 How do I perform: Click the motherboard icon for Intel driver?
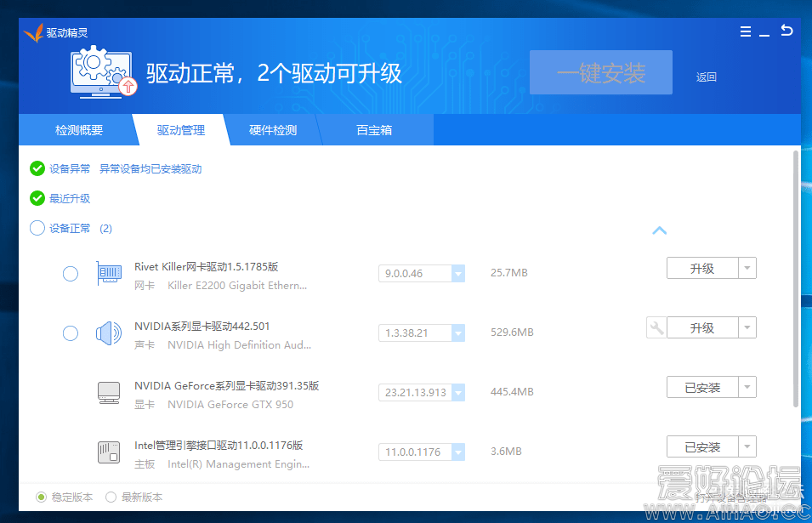(x=109, y=452)
